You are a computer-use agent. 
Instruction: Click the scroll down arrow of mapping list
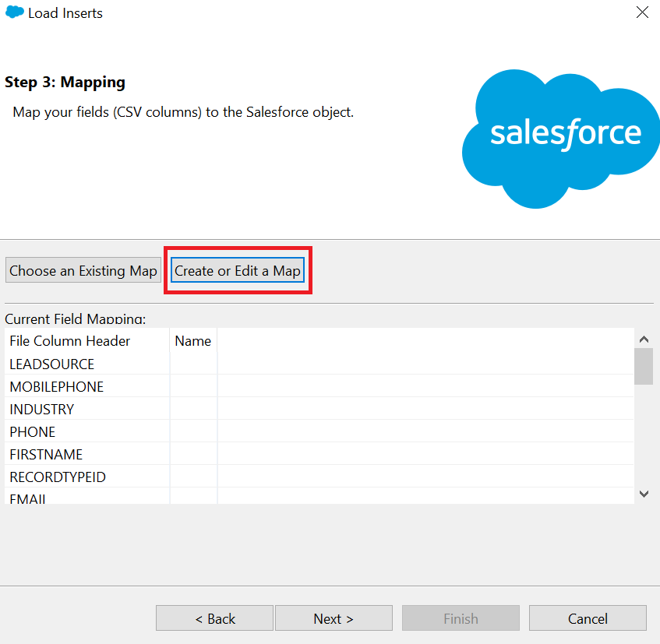[644, 494]
